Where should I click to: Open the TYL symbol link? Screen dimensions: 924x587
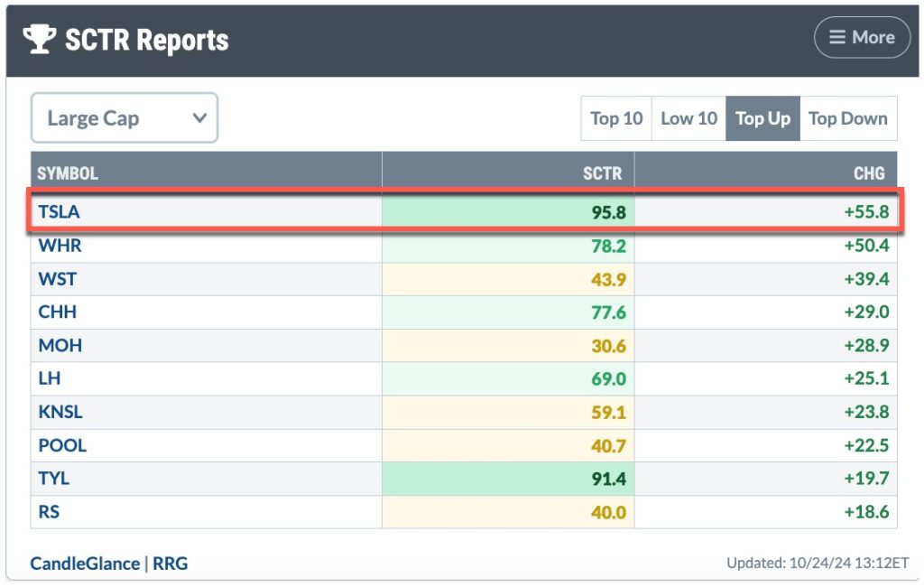54,479
